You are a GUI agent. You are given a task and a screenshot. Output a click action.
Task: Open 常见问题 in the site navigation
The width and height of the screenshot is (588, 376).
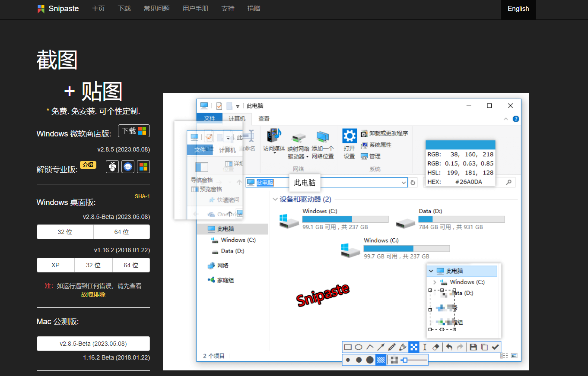point(156,9)
